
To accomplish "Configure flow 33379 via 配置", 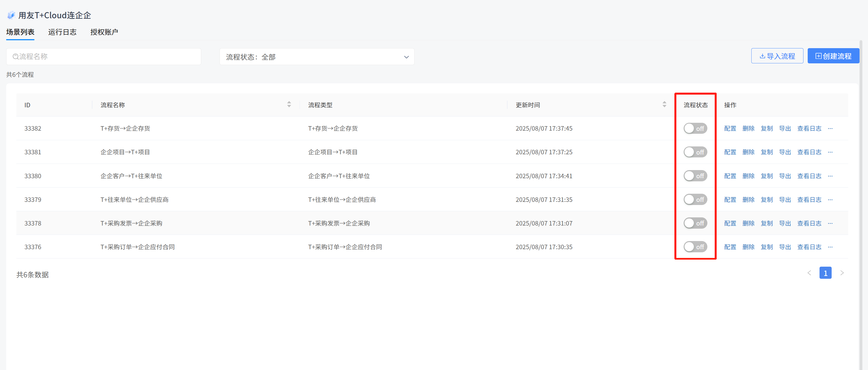I will tap(730, 200).
